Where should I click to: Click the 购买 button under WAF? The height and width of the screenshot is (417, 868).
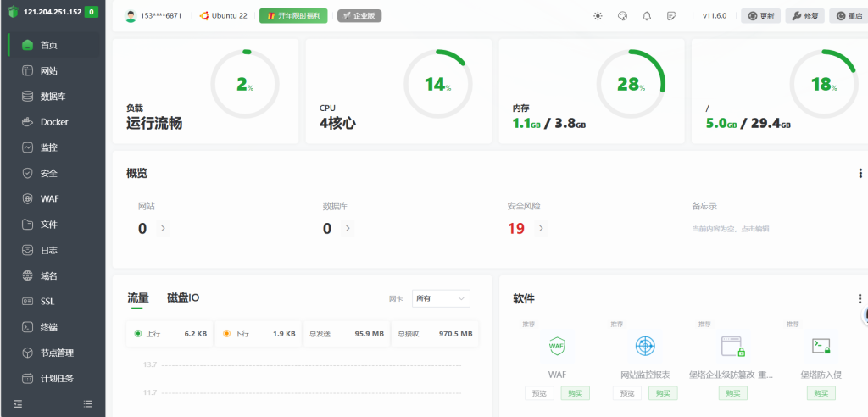point(575,393)
